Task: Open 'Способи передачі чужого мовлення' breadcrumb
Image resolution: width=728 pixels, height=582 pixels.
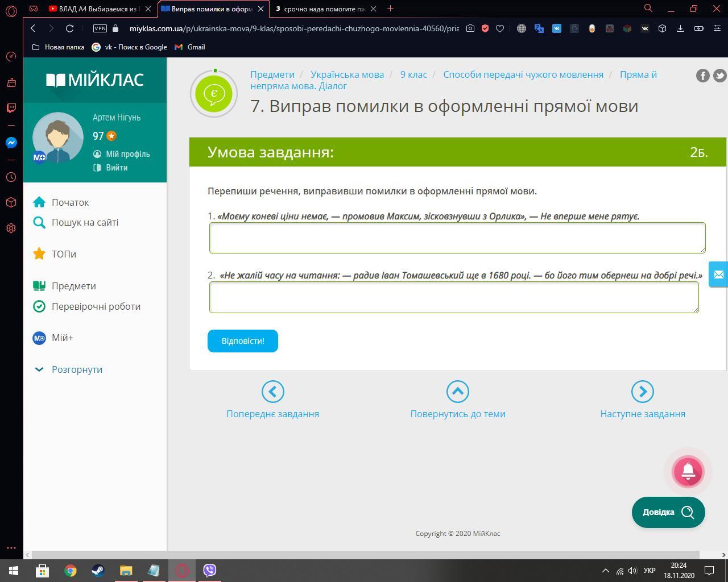Action: [x=523, y=74]
